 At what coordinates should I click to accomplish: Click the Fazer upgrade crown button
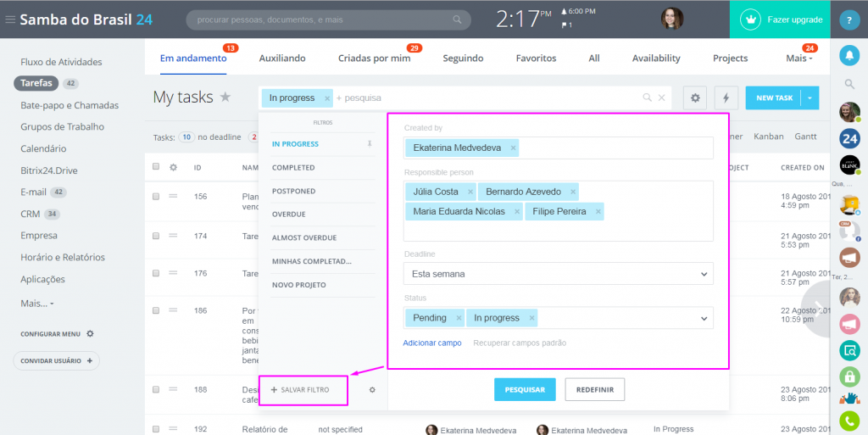click(780, 20)
